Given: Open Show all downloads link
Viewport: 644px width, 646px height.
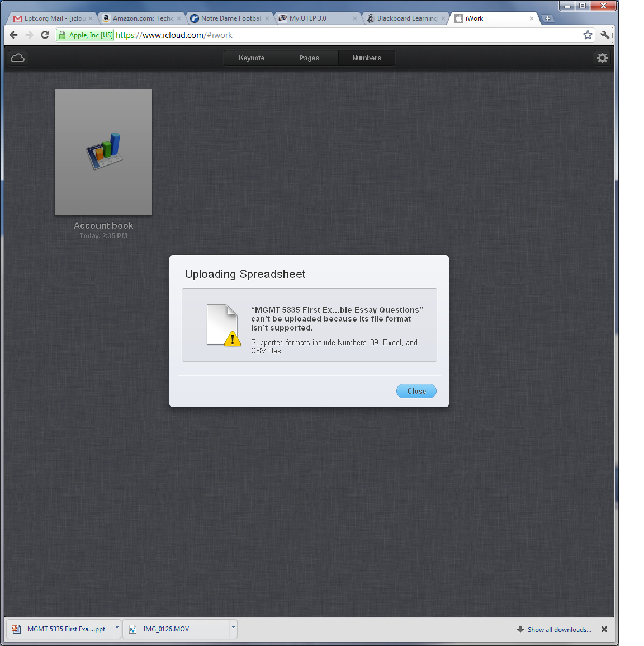Looking at the screenshot, I should coord(560,629).
